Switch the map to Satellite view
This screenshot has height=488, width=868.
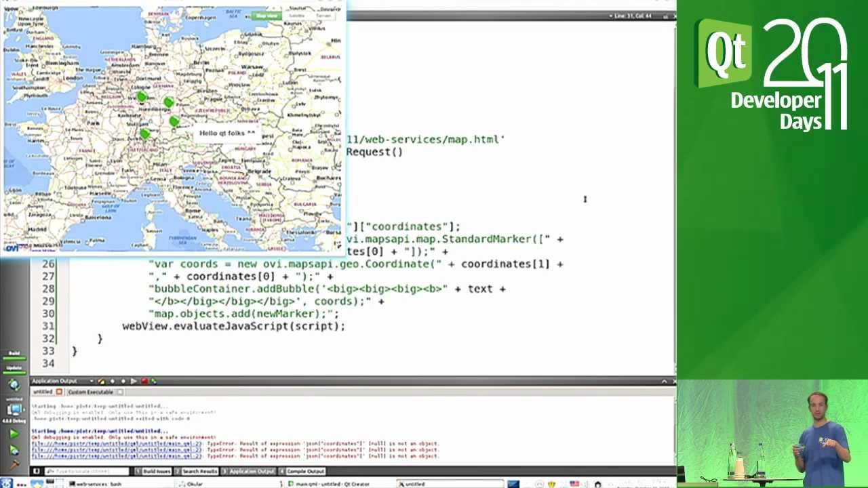tap(296, 16)
